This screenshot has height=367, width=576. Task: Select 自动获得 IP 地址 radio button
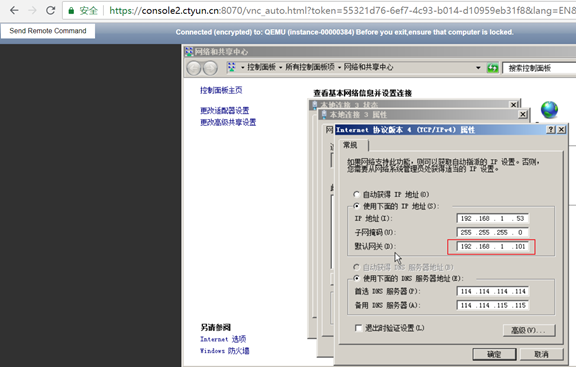pyautogui.click(x=356, y=194)
